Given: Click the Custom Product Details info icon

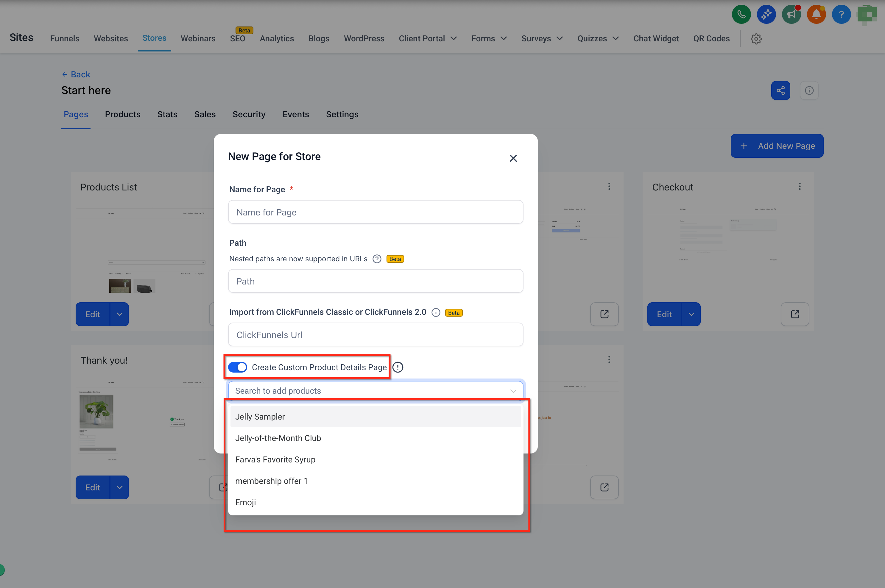Looking at the screenshot, I should 398,367.
